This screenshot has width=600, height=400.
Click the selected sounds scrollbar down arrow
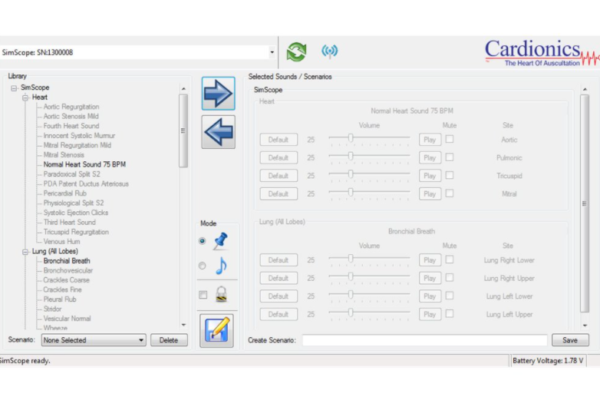point(585,325)
